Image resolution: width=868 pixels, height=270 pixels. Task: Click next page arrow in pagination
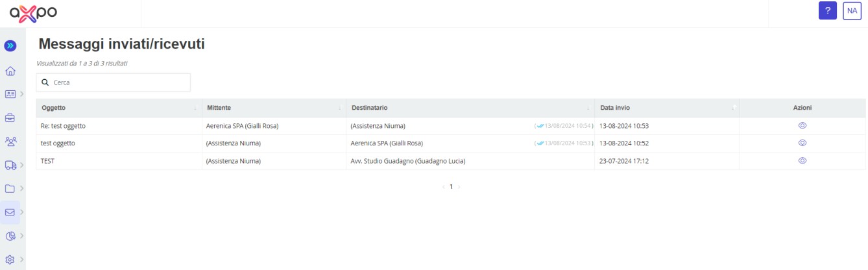click(459, 186)
